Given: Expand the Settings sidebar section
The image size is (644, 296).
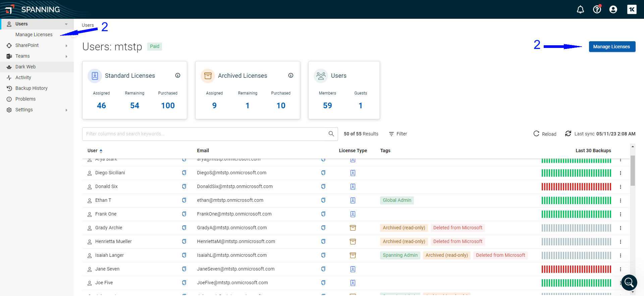Looking at the screenshot, I should coord(66,110).
